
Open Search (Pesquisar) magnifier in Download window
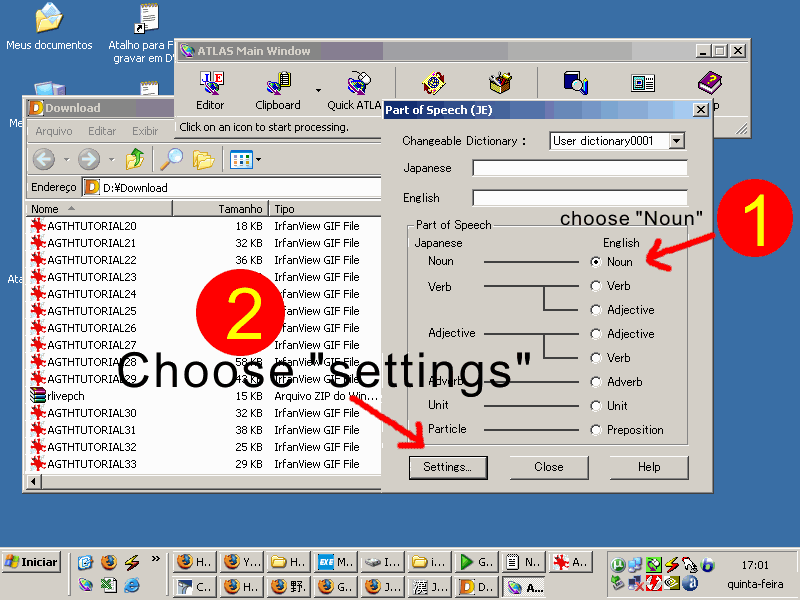pos(172,159)
